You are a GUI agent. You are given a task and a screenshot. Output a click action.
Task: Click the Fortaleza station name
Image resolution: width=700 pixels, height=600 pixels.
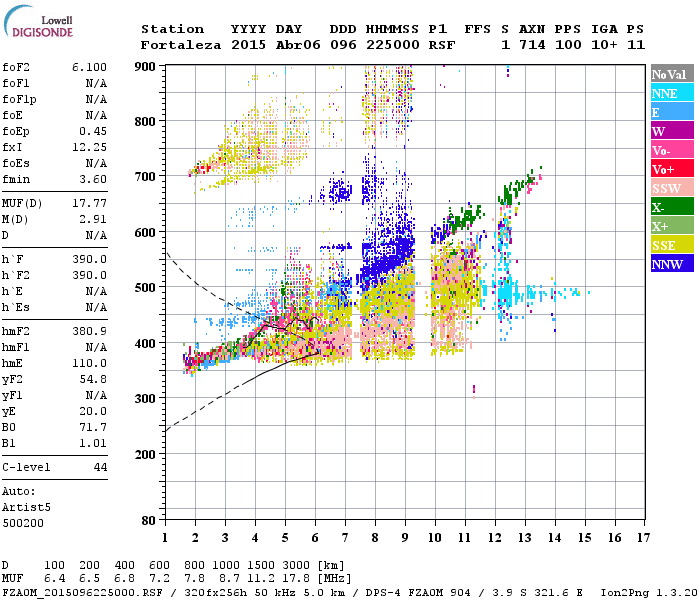(x=181, y=45)
